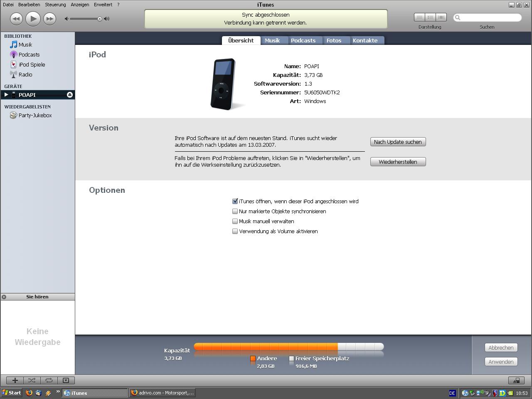Launch Firefox from quick launch bar
Image resolution: width=532 pixels, height=399 pixels.
pos(29,393)
